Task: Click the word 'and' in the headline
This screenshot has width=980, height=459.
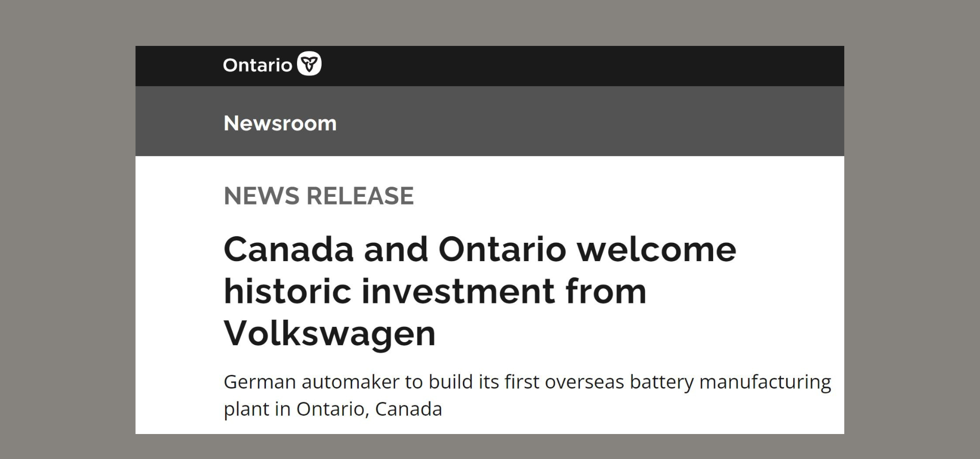Action: (x=396, y=249)
